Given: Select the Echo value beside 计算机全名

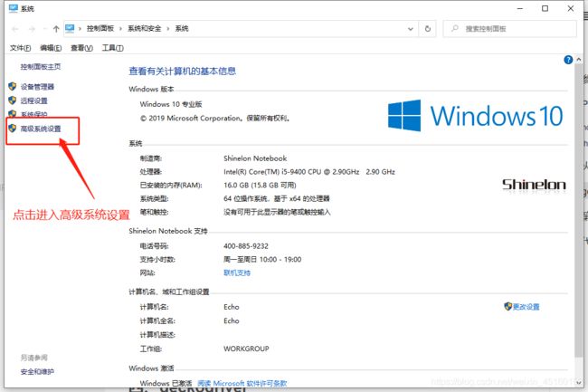Looking at the screenshot, I should coord(231,320).
